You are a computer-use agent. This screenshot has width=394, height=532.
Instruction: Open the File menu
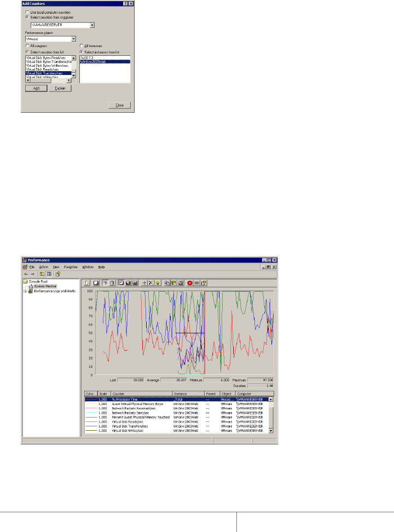click(32, 267)
